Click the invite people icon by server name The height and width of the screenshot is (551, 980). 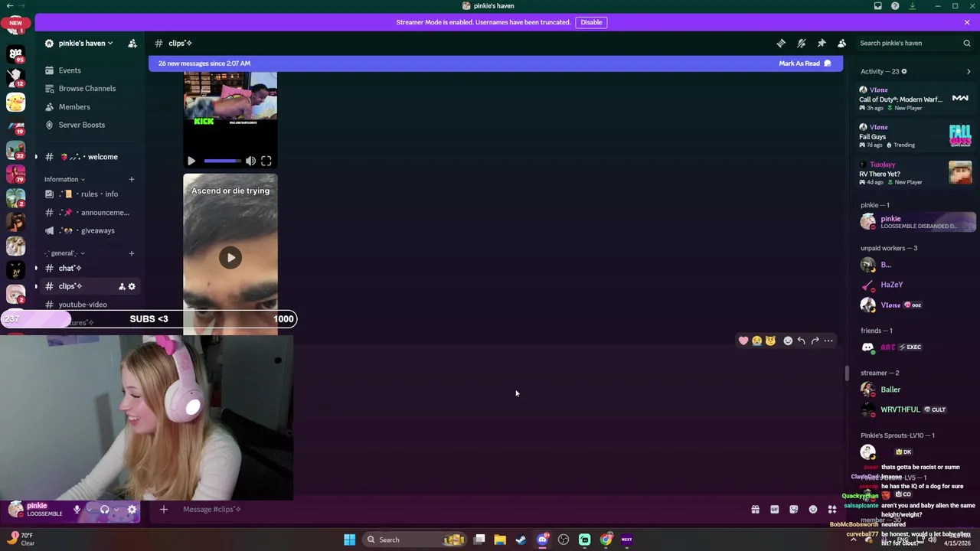point(132,44)
